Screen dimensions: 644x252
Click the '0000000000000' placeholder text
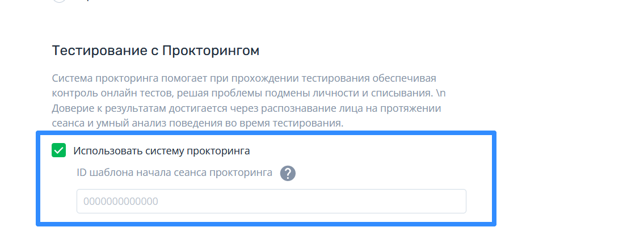tap(121, 201)
